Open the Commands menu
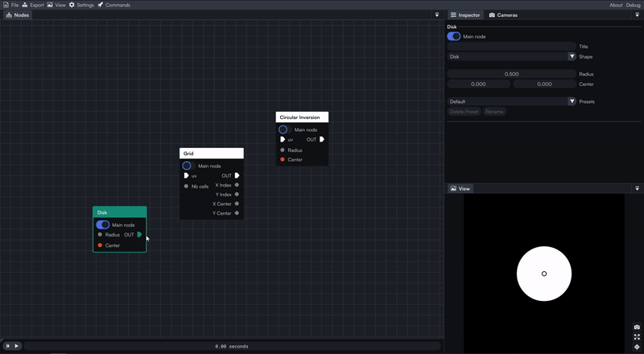The height and width of the screenshot is (354, 644). coord(114,5)
